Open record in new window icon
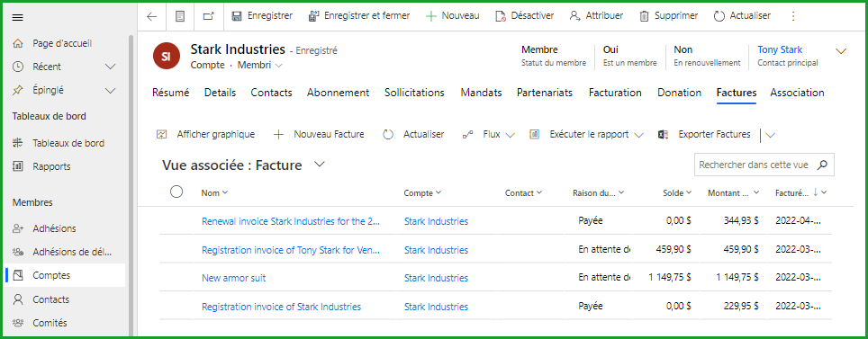 (209, 16)
